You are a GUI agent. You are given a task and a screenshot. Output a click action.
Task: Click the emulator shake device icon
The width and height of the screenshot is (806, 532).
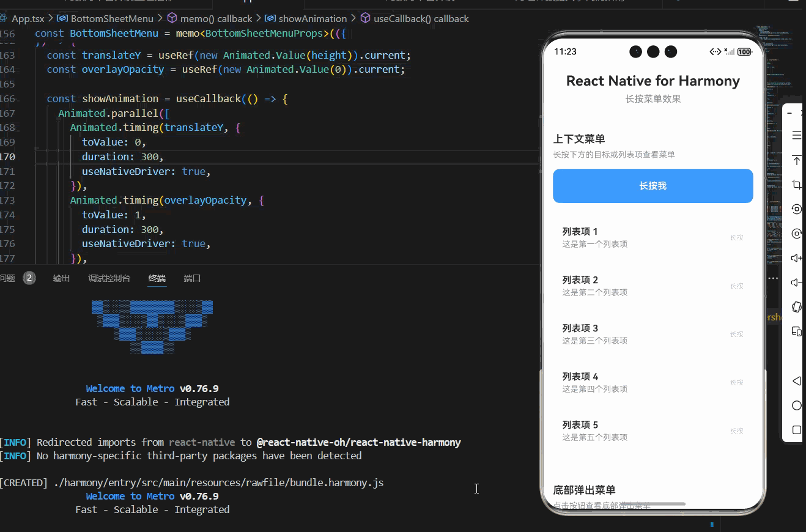pyautogui.click(x=796, y=307)
